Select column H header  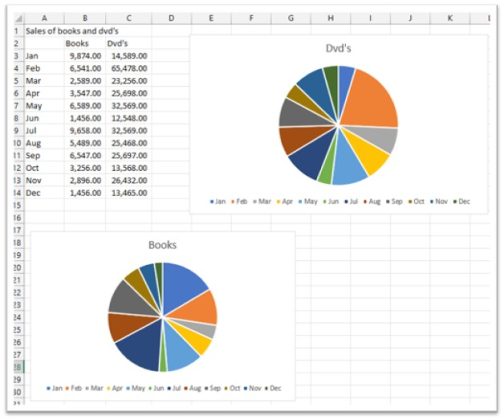tap(331, 18)
